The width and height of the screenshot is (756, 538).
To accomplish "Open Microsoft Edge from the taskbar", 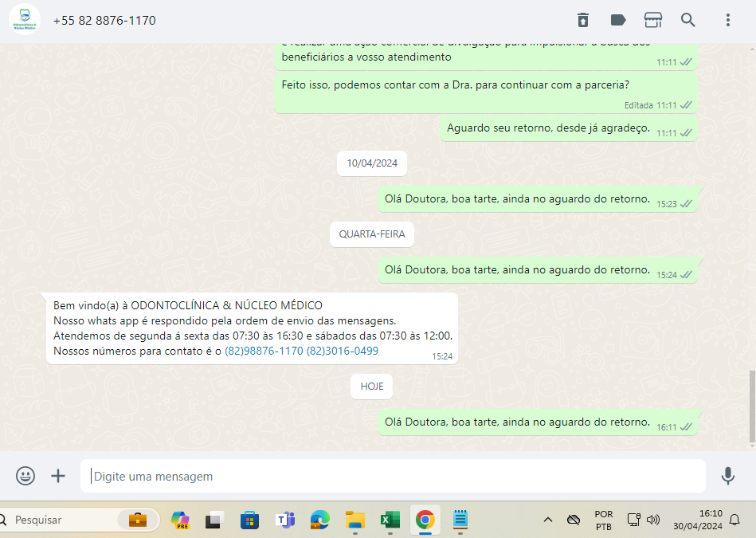I will (x=319, y=520).
